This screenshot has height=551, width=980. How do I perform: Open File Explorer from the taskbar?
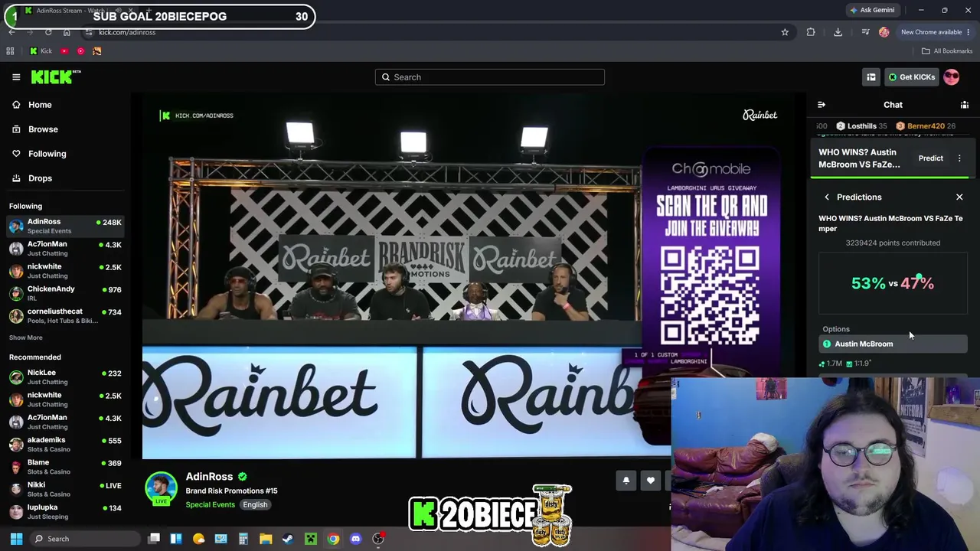(x=266, y=539)
